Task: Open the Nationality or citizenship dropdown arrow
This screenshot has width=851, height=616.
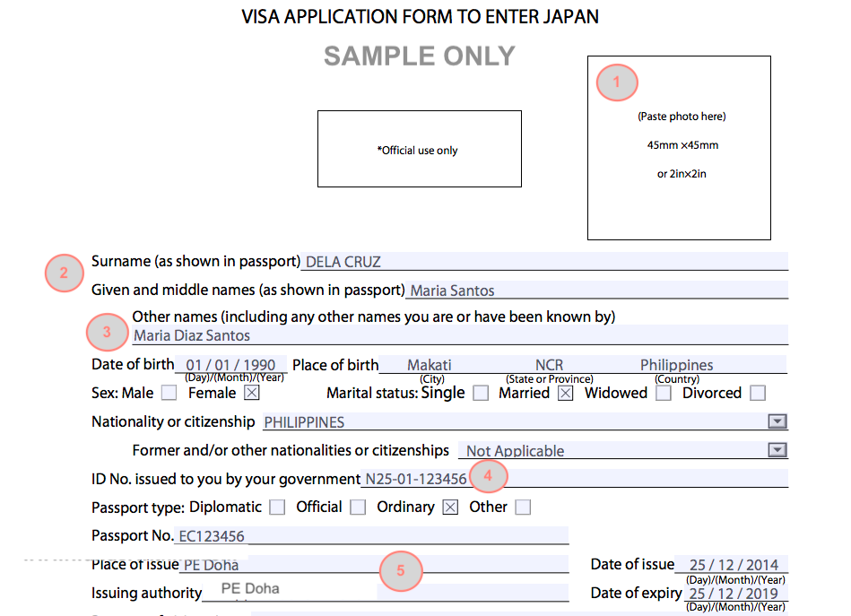Action: pyautogui.click(x=777, y=422)
